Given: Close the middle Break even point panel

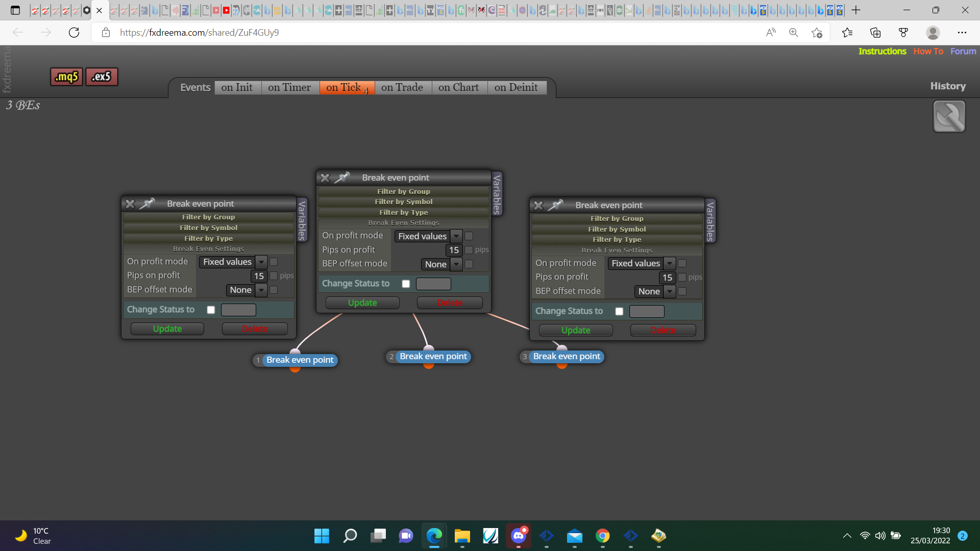Looking at the screenshot, I should 325,178.
